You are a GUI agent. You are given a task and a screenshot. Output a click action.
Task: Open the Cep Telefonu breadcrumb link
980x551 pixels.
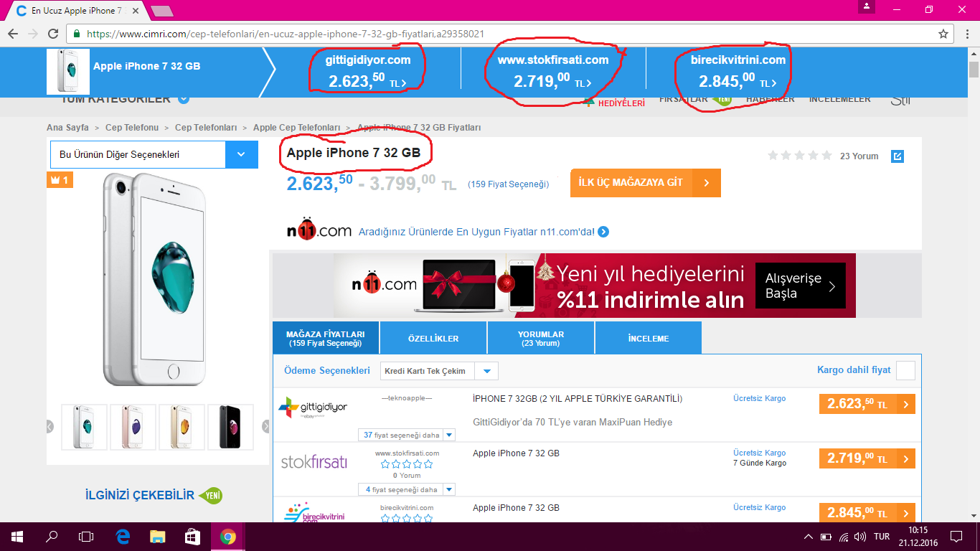click(x=132, y=127)
